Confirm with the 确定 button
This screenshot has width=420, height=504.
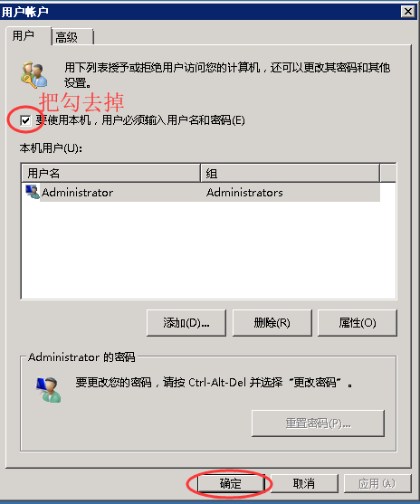click(231, 483)
